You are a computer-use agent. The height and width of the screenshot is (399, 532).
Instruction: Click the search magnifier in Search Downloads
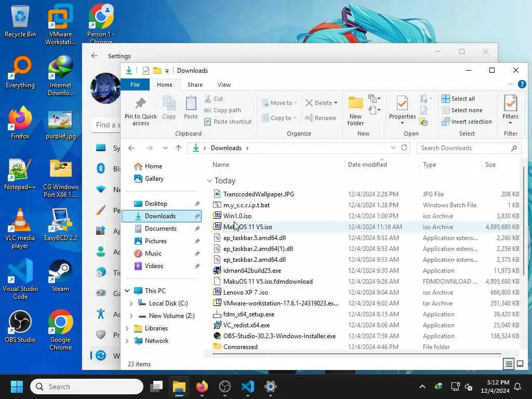[x=514, y=148]
